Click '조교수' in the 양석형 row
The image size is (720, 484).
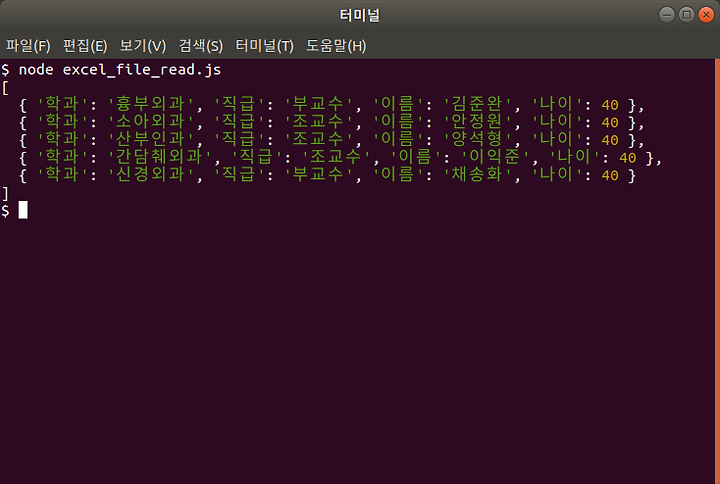318,139
